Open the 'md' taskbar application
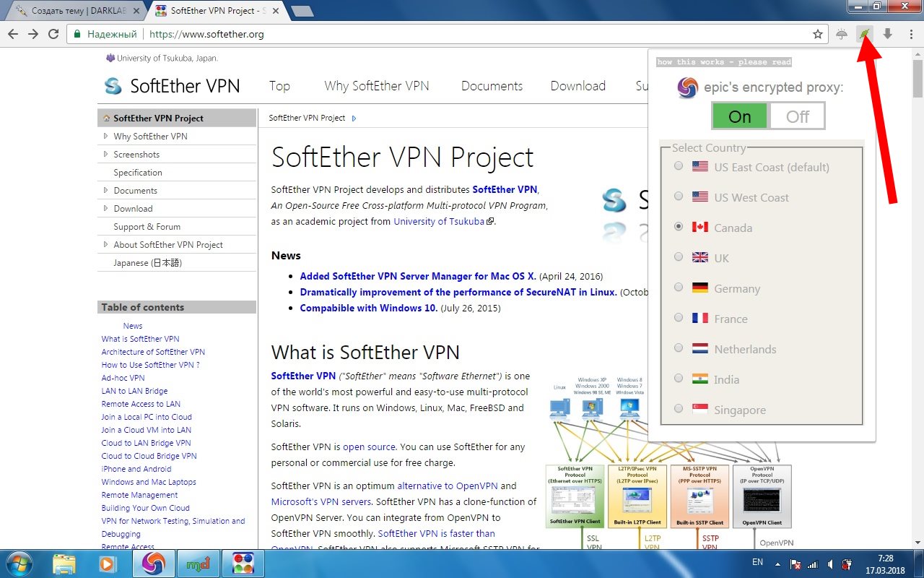Viewport: 924px width, 578px height. tap(198, 563)
